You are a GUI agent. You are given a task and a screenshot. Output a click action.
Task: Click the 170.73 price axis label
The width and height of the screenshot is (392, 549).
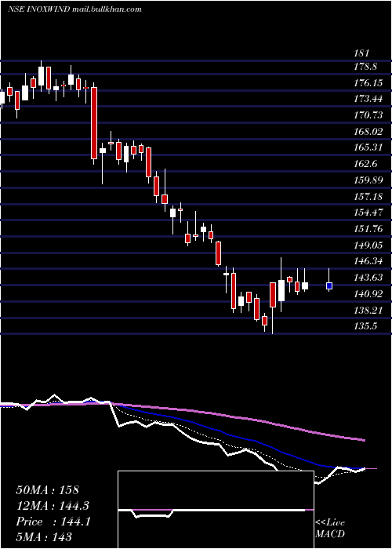click(368, 115)
